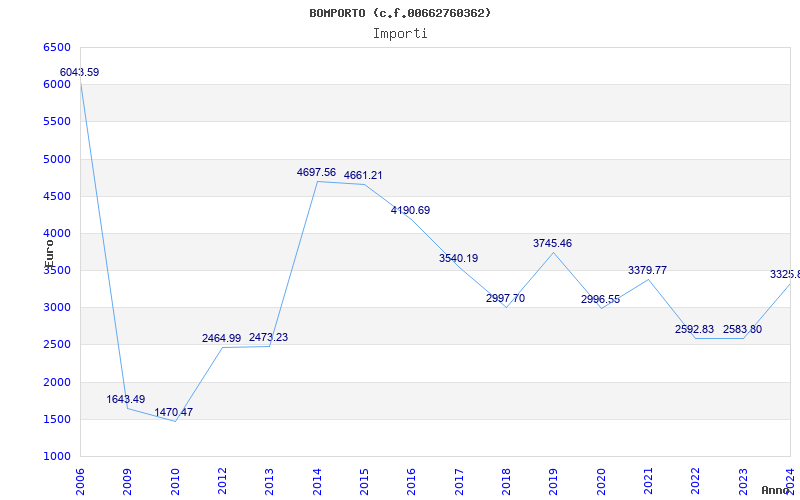
Task: Click the 2019 year axis label
Action: [554, 477]
